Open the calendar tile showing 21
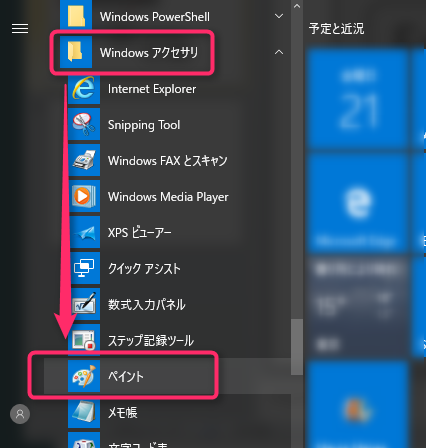The width and height of the screenshot is (426, 448). pos(357,98)
